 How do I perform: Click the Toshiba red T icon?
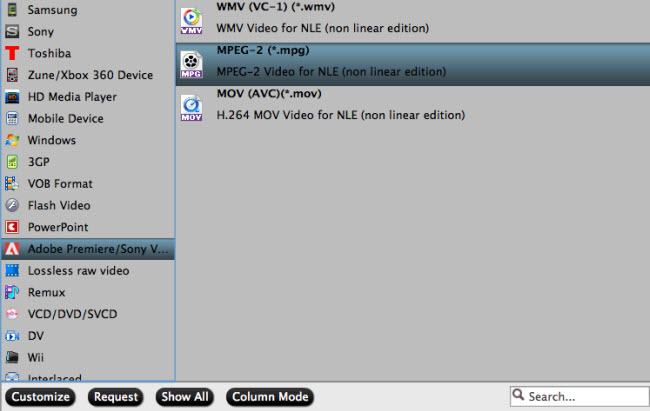[12, 53]
